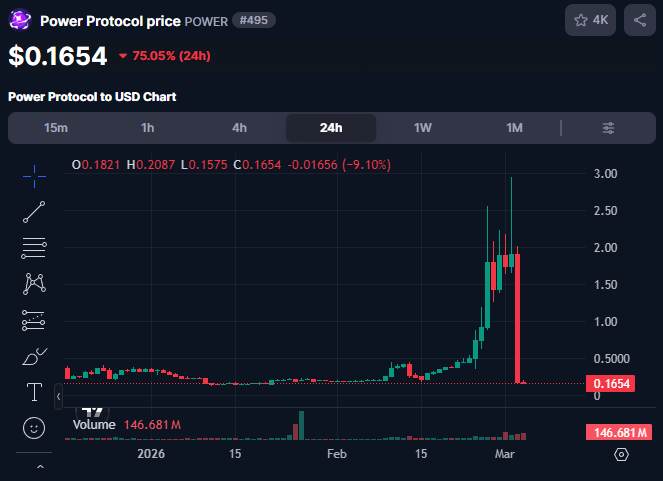
Task: Select the XABCD pattern tool
Action: point(34,284)
